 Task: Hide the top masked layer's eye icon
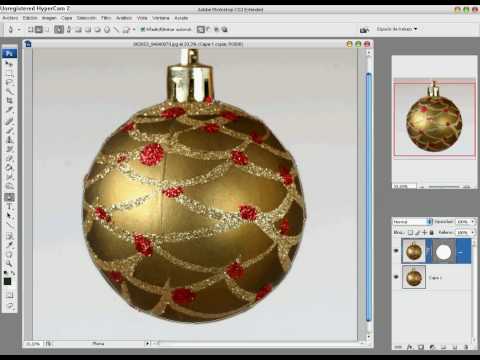396,251
